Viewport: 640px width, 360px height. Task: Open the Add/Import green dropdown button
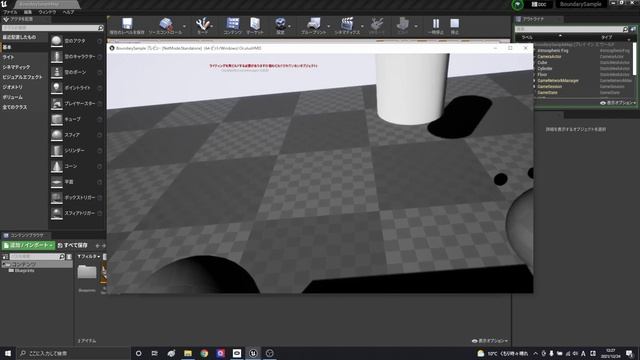(x=28, y=245)
